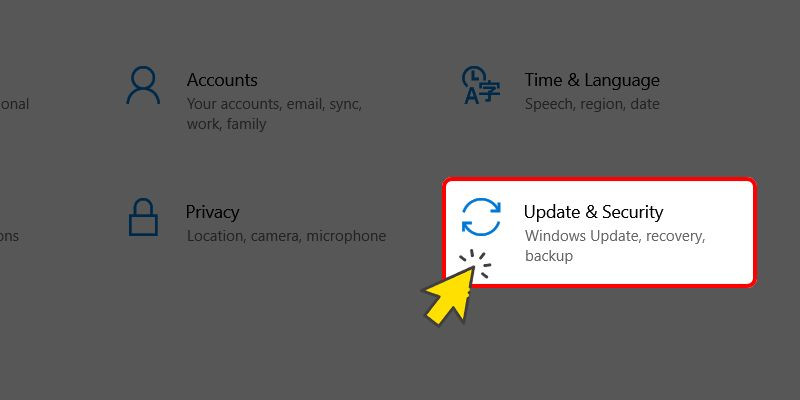Select the cut-off tile ending in 'onal'
Screen dimensions: 800x400
pyautogui.click(x=14, y=104)
